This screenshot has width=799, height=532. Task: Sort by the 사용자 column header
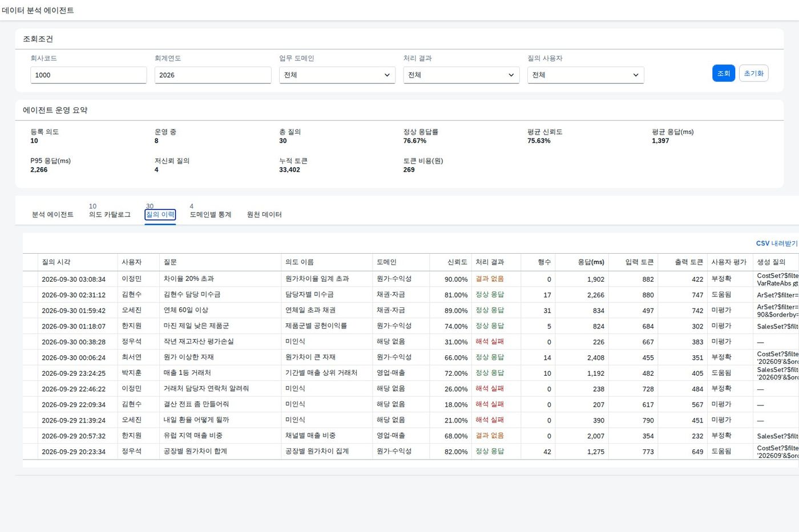coord(139,262)
